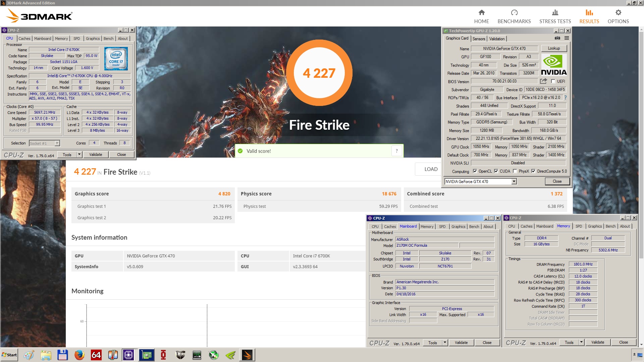Click Validate in the top-left CPU-Z
The height and width of the screenshot is (362, 644).
96,155
